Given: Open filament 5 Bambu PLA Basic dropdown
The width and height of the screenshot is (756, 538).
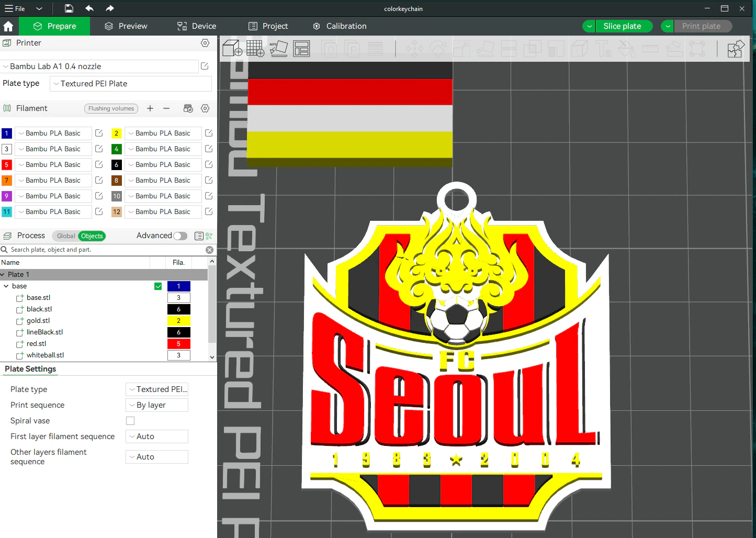Looking at the screenshot, I should click(x=53, y=165).
